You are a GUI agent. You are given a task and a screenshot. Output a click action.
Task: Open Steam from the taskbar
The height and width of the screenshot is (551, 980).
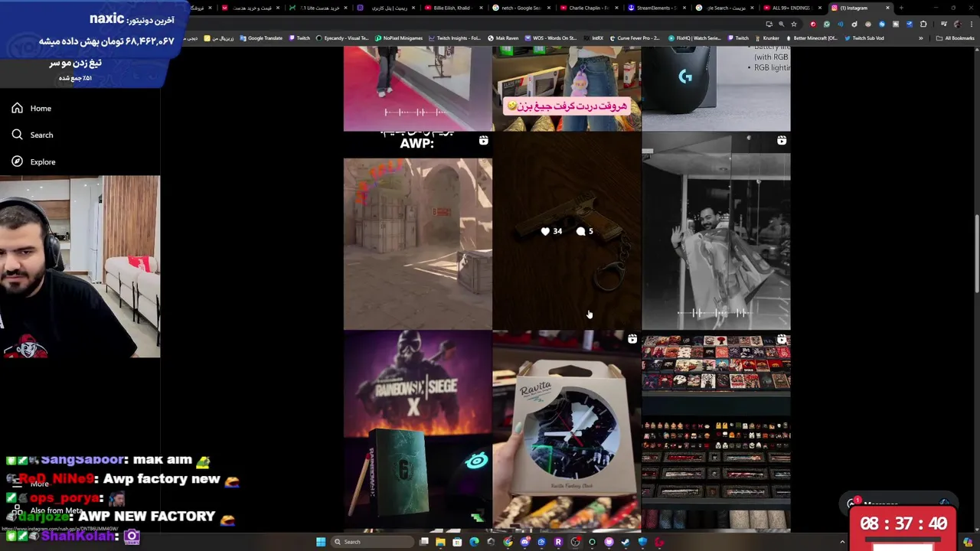coord(625,542)
